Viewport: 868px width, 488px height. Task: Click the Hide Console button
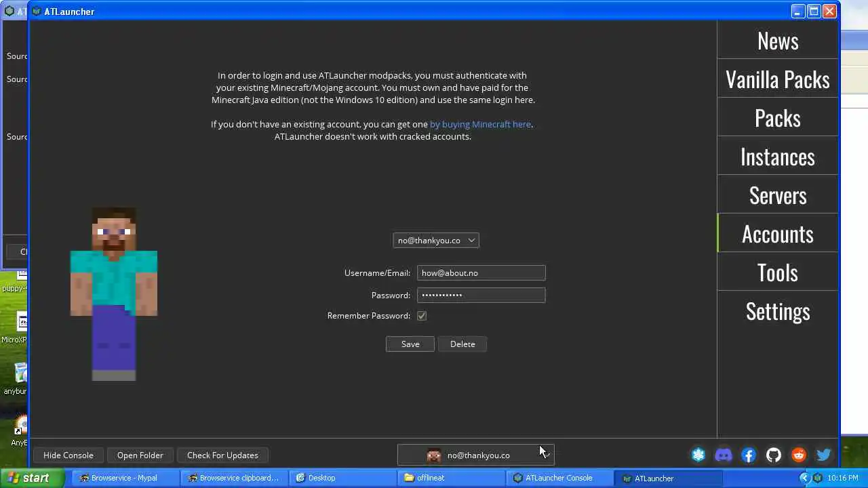tap(68, 455)
